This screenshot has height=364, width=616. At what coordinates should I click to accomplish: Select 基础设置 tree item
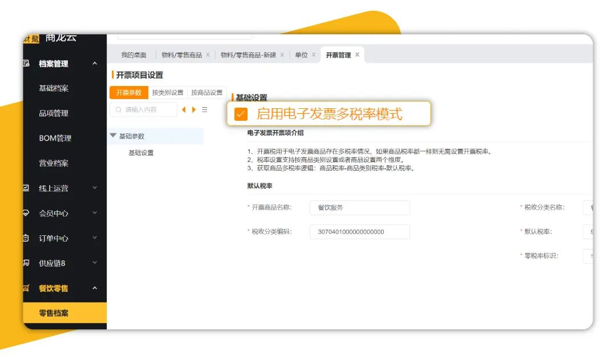[141, 153]
